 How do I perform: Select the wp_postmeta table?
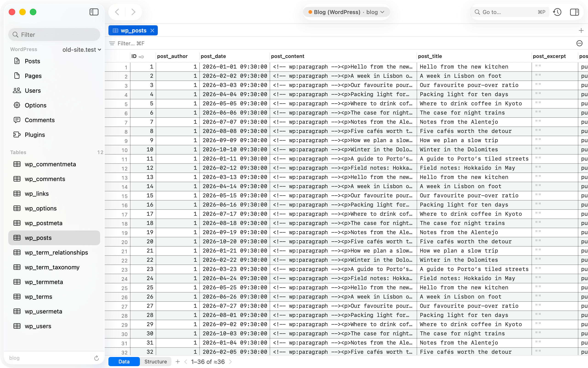click(54, 223)
